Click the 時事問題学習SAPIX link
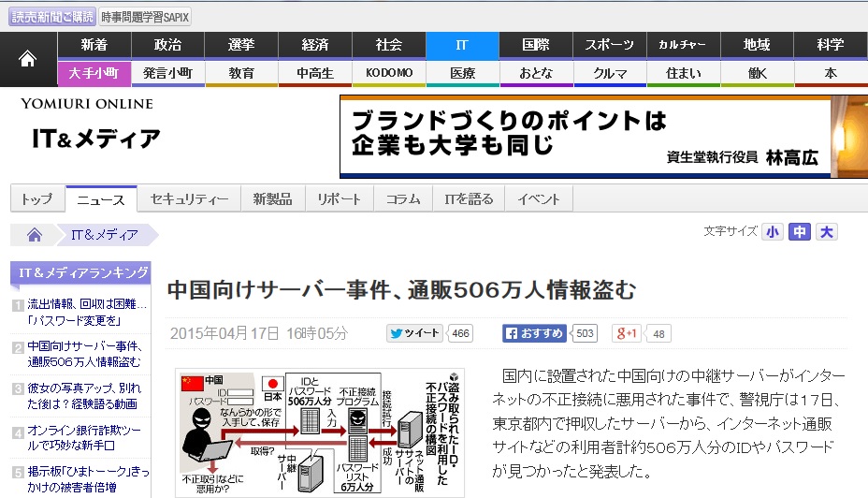The image size is (868, 498). pos(145,17)
